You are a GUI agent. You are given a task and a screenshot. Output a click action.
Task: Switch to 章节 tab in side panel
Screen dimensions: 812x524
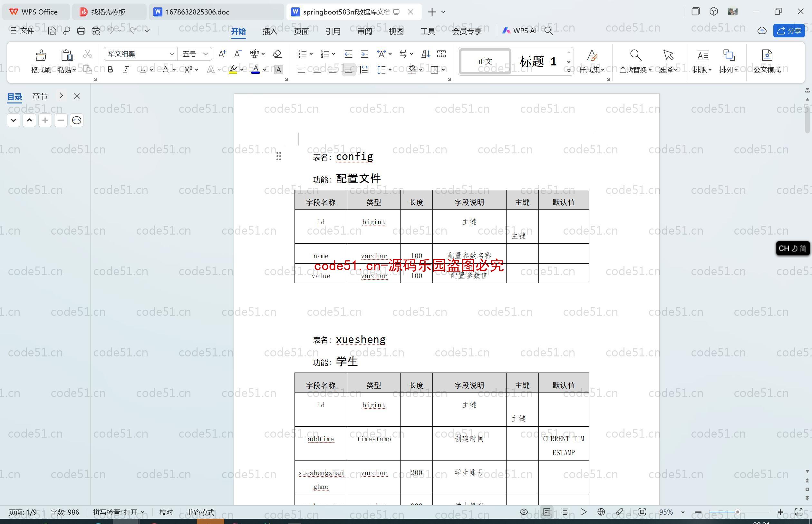pos(40,97)
